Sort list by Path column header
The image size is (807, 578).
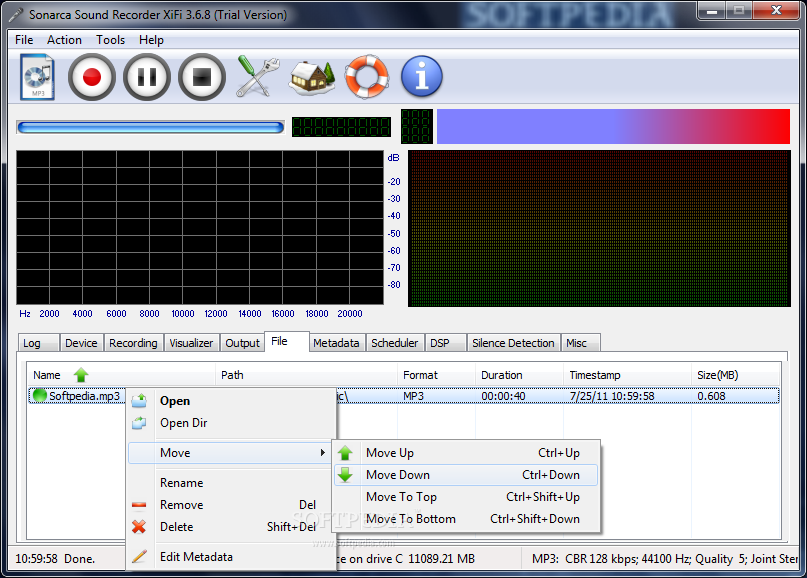(306, 375)
